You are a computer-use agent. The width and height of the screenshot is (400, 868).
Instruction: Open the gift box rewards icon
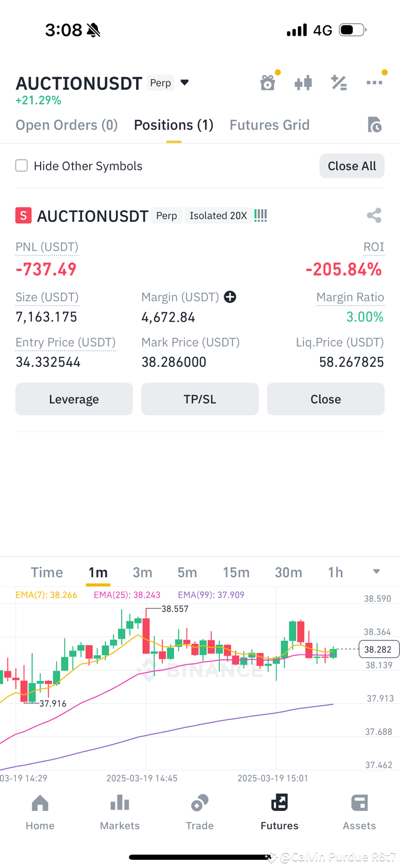(x=268, y=82)
